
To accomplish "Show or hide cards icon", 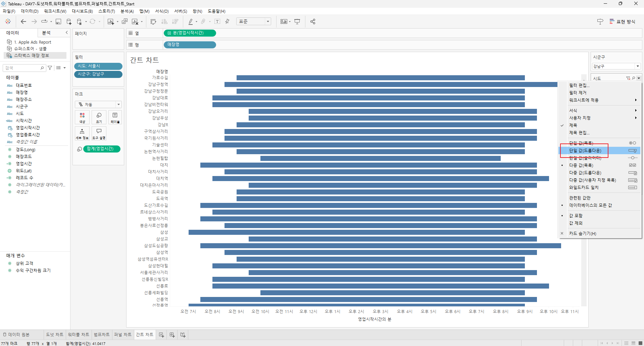I will (x=284, y=21).
